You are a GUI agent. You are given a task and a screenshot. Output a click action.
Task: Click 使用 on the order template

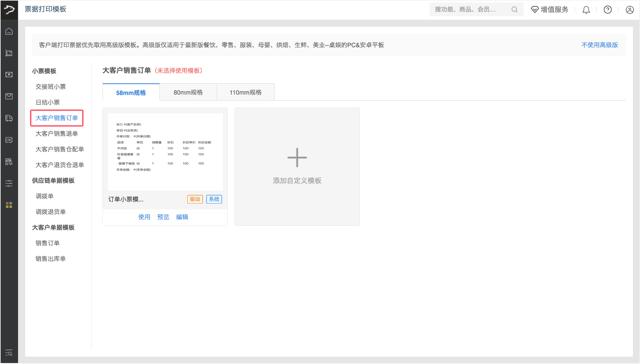click(144, 217)
